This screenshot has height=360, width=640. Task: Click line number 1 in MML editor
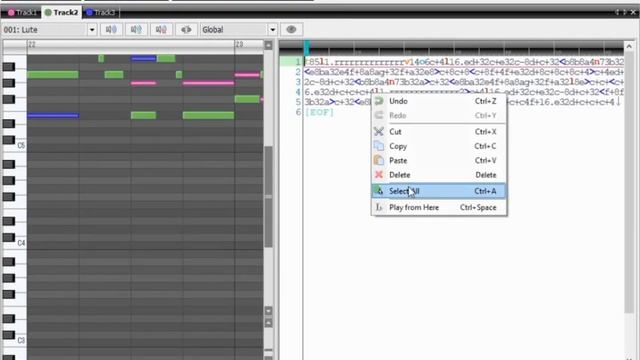point(298,62)
